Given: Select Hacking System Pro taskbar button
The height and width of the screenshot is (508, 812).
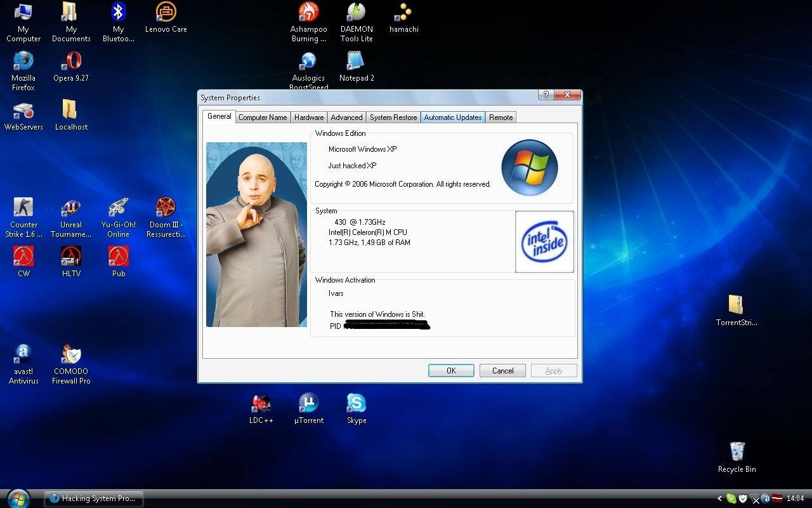Looking at the screenshot, I should click(x=94, y=498).
